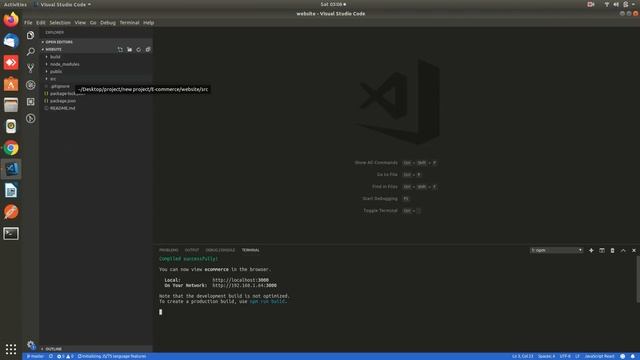Expand the public folder
The image size is (640, 360).
[56, 71]
